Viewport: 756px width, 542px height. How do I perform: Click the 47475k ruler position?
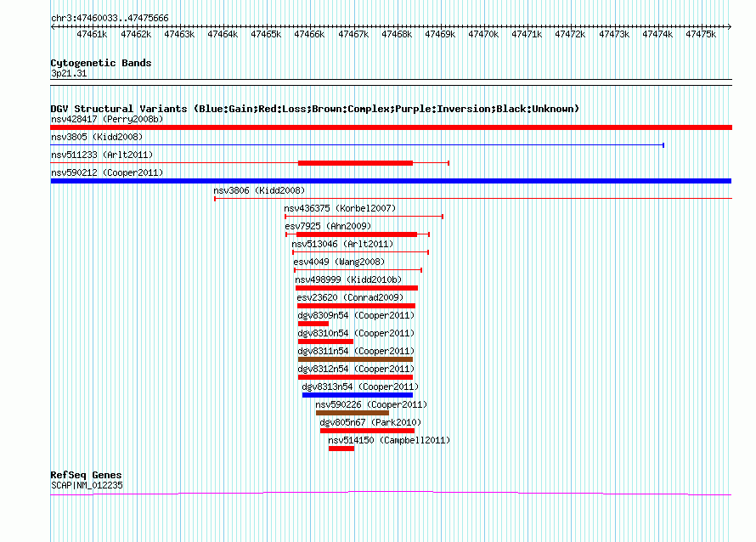coord(701,34)
